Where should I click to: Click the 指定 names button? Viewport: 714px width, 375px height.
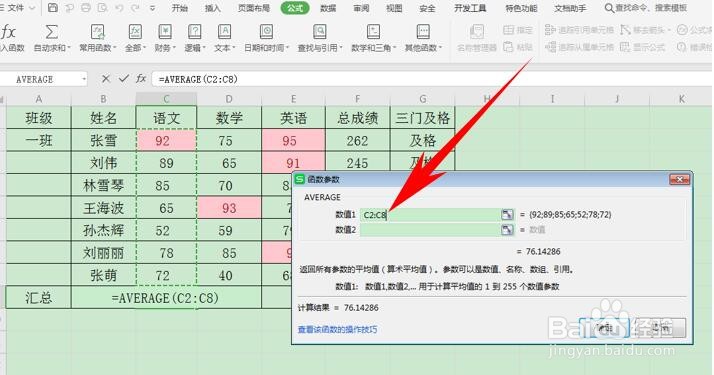pos(518,30)
